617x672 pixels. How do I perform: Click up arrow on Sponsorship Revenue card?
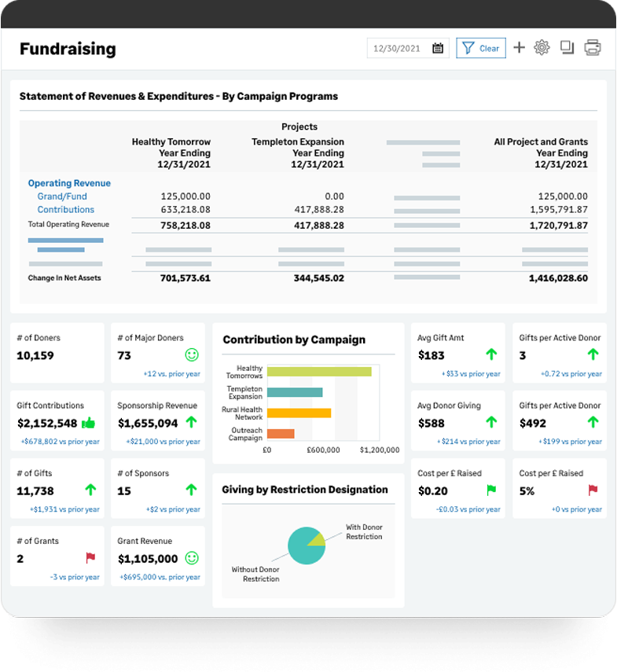[192, 422]
